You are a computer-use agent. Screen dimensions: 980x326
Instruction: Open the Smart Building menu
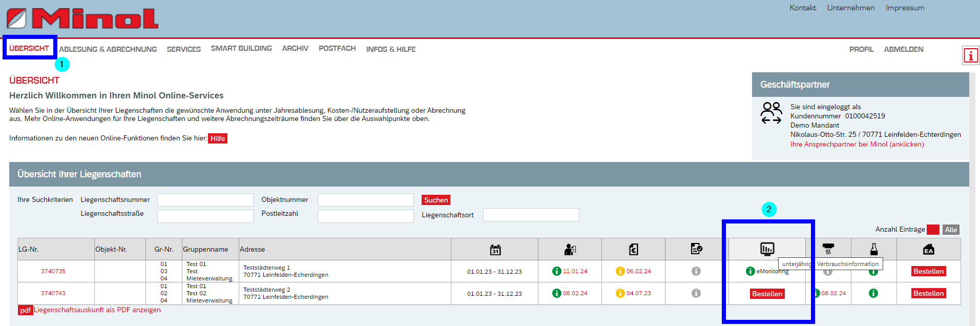(241, 49)
